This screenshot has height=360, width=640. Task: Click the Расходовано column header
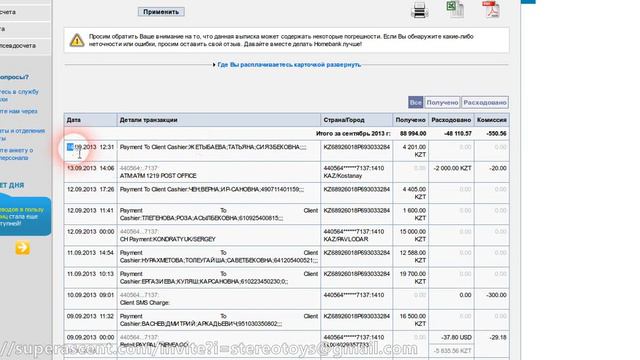click(451, 120)
